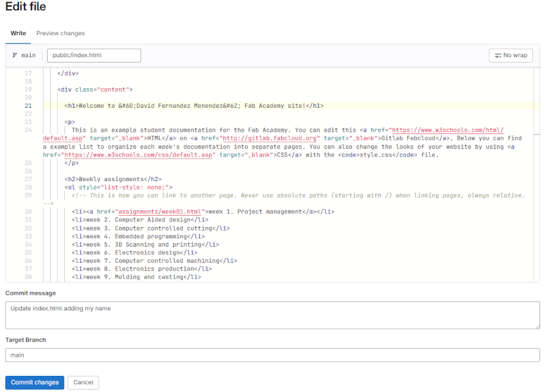Click the 'week 4. Embedded programming' line
Image resolution: width=552 pixels, height=392 pixels.
pos(138,237)
